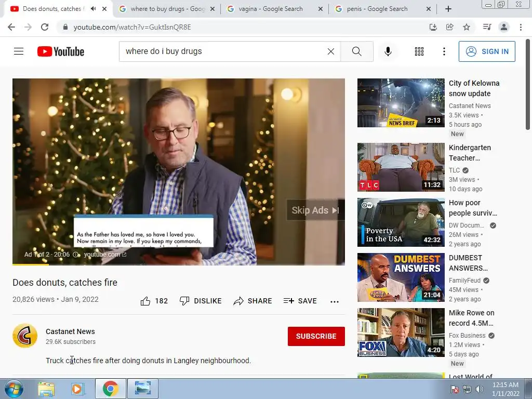View site security lock info

click(65, 27)
